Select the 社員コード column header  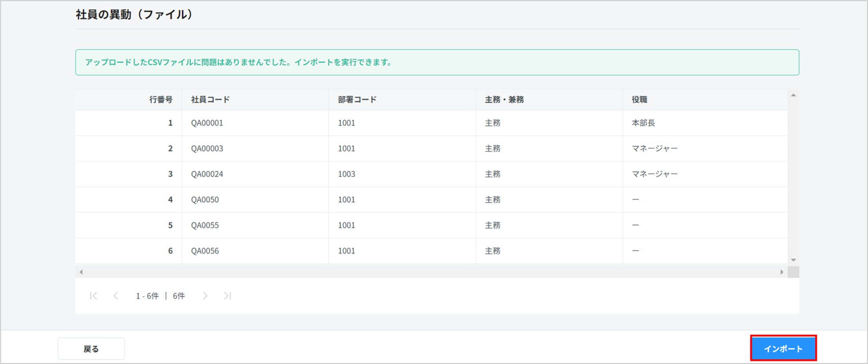point(210,100)
